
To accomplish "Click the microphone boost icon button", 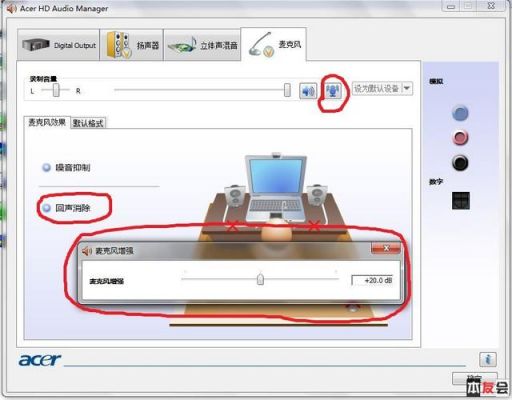I will pos(333,90).
